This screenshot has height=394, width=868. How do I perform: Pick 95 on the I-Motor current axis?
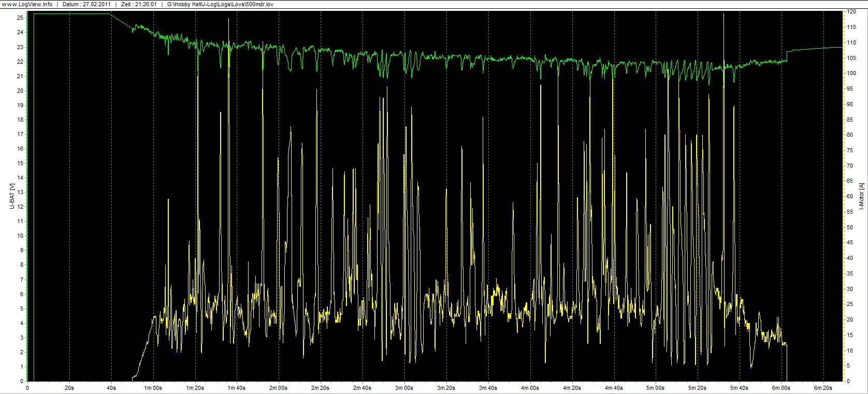(x=850, y=89)
